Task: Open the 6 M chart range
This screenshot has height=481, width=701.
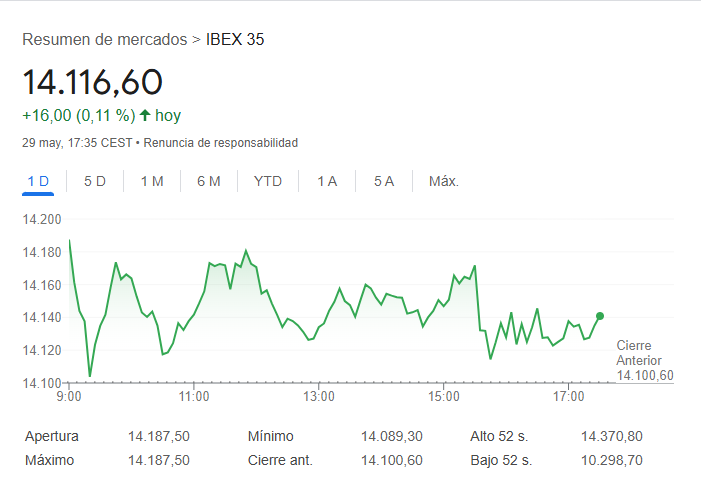Action: coord(209,181)
